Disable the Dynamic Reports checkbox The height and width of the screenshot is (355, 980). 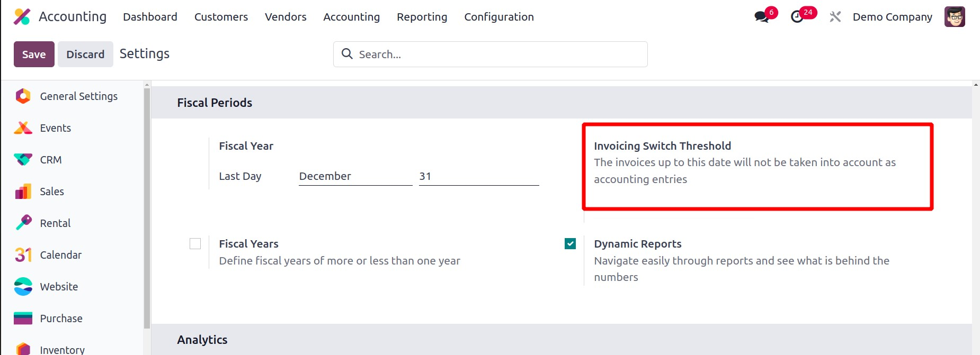pyautogui.click(x=570, y=244)
